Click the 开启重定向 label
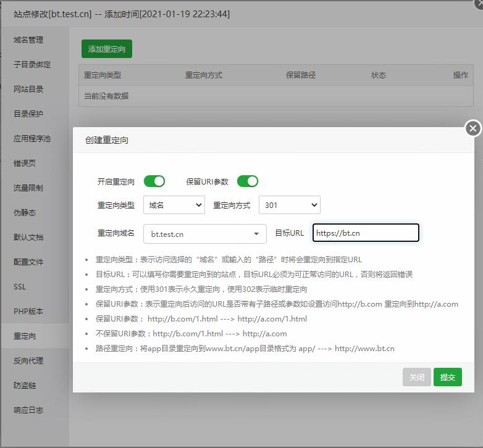The width and height of the screenshot is (483, 448). click(x=116, y=182)
